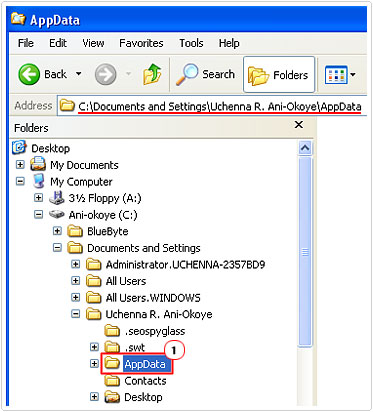This screenshot has width=373, height=412.
Task: Click the folder tree scroll-up arrow
Action: (305, 148)
